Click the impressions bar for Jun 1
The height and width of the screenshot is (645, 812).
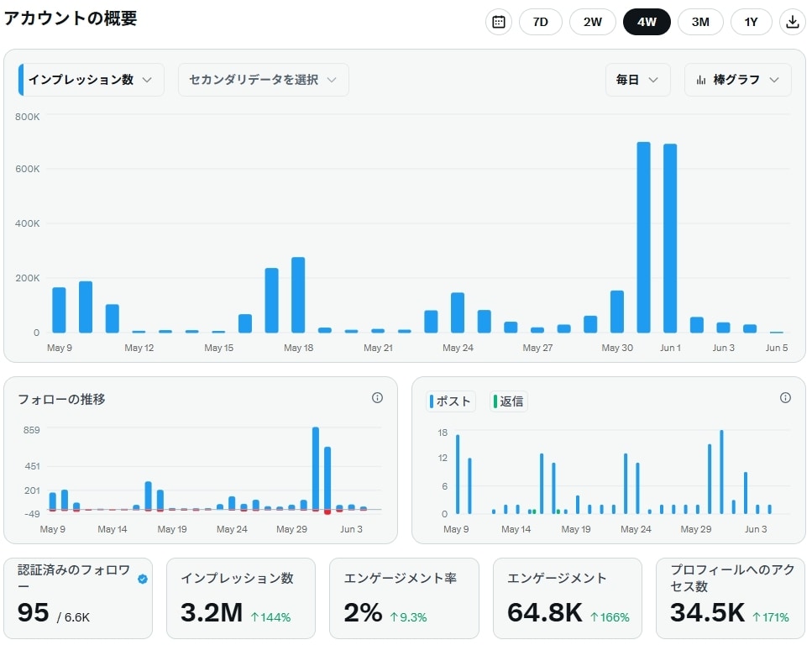[670, 239]
